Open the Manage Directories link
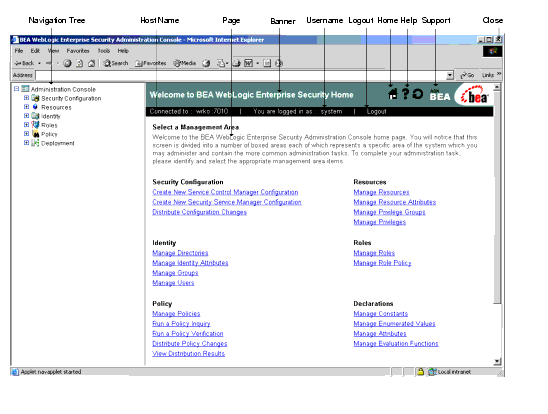 coord(180,253)
